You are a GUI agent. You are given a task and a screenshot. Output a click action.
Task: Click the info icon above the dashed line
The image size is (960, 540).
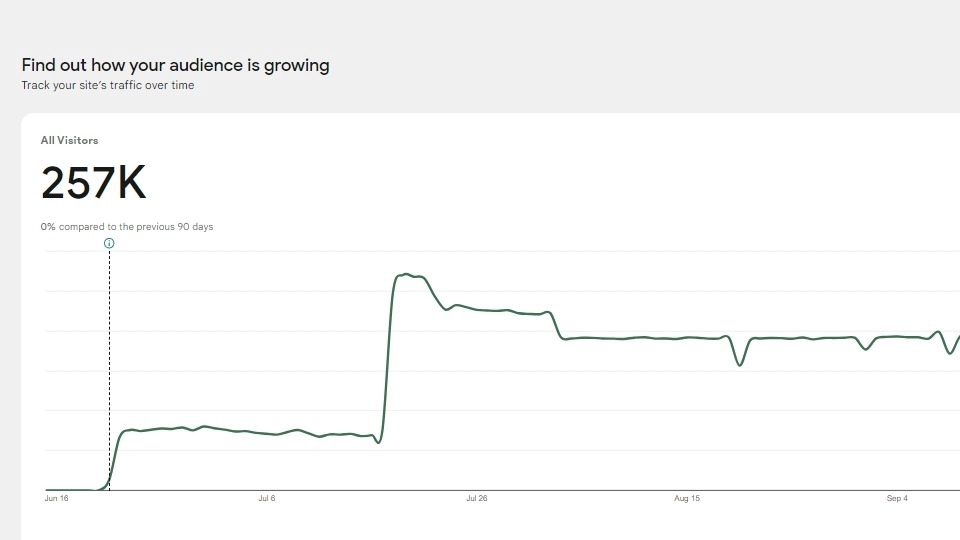coord(110,243)
